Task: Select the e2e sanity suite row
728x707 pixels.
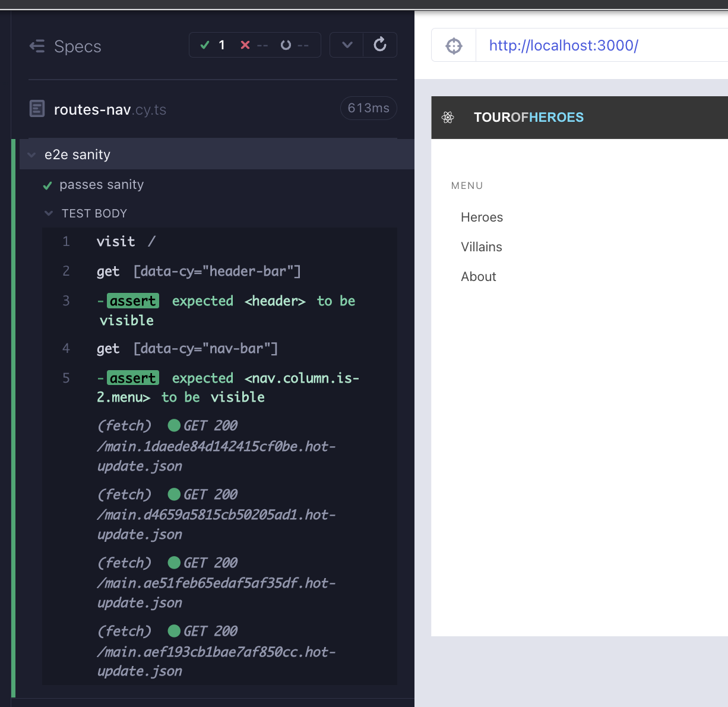Action: pyautogui.click(x=217, y=154)
